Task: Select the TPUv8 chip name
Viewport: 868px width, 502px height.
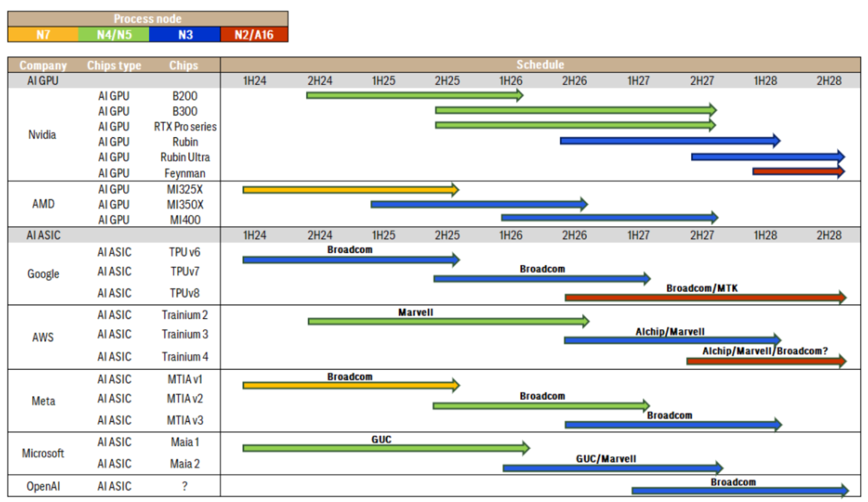Action: 185,293
